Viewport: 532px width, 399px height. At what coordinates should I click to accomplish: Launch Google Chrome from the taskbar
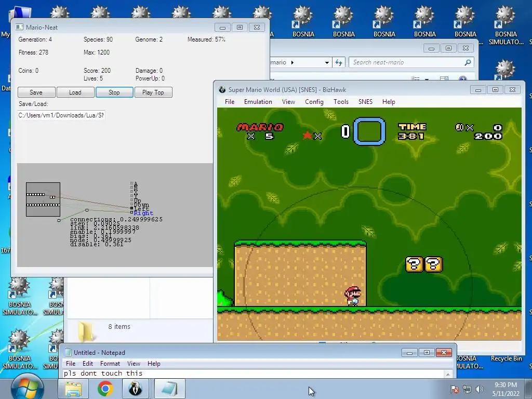tap(105, 389)
